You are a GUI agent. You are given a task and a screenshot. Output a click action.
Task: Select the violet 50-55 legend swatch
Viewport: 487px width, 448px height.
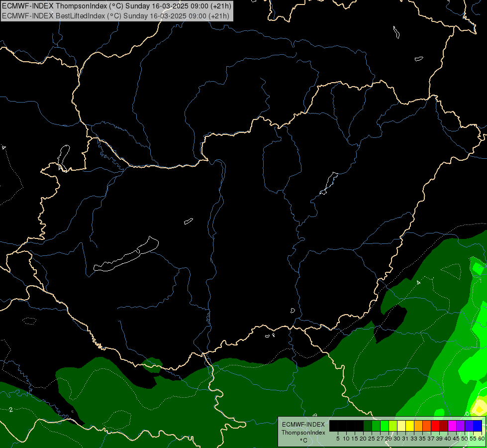coord(469,426)
